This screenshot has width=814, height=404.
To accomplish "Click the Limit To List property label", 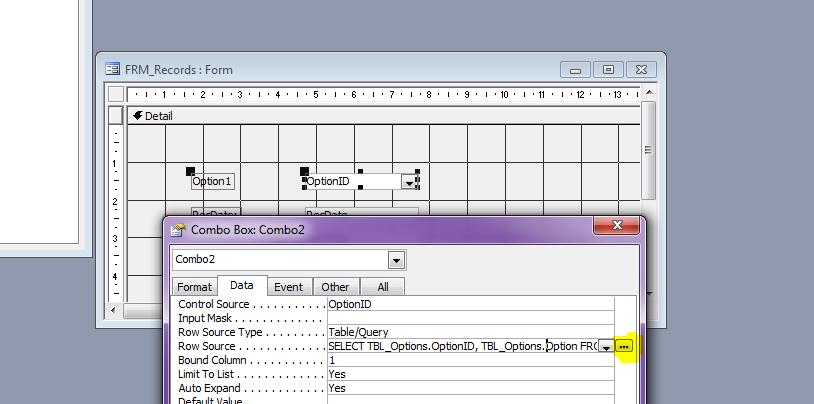I will [x=206, y=374].
